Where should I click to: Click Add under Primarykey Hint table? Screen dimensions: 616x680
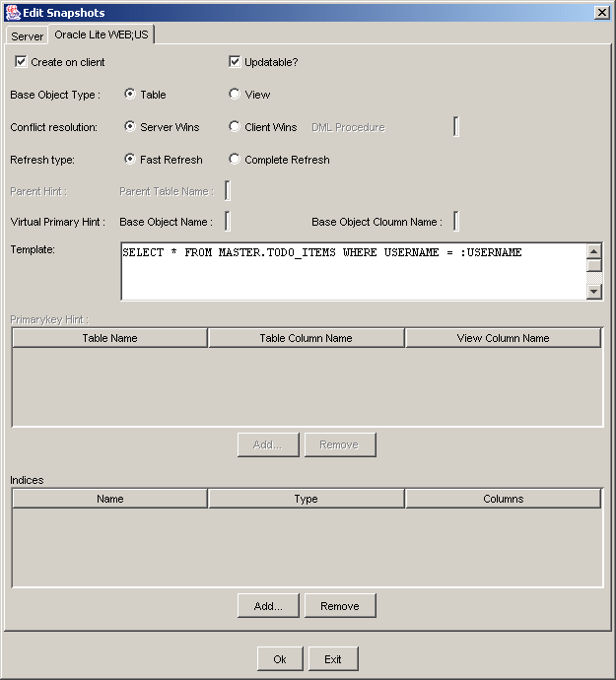click(268, 444)
